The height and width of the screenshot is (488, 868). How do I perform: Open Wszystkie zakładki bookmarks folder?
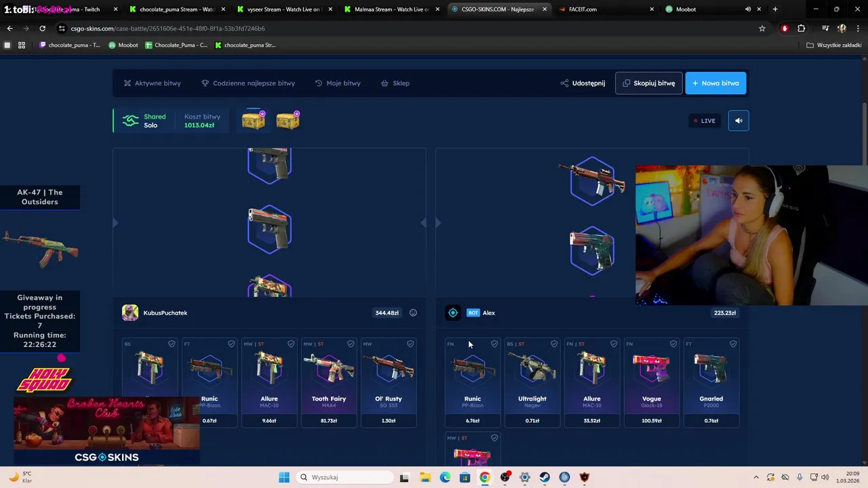click(x=834, y=45)
